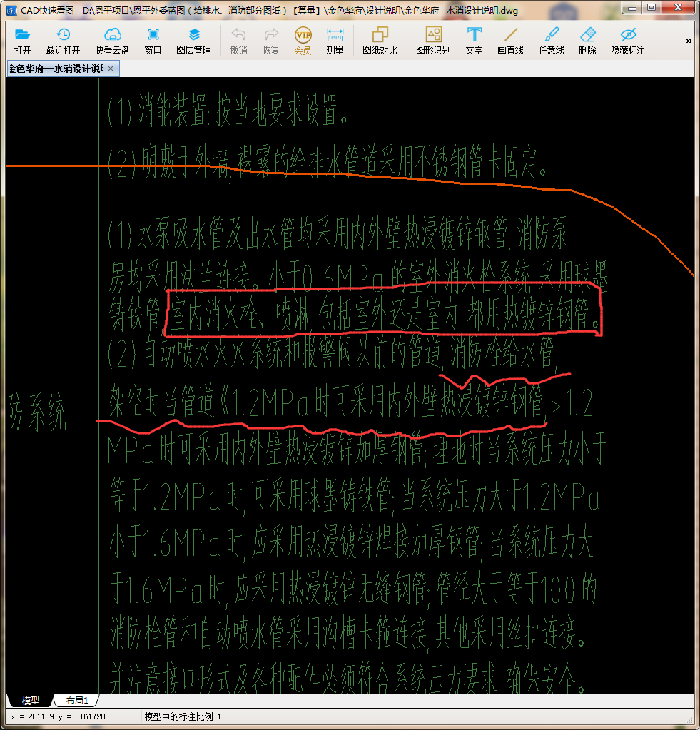Click the application icon in title bar

11,10
